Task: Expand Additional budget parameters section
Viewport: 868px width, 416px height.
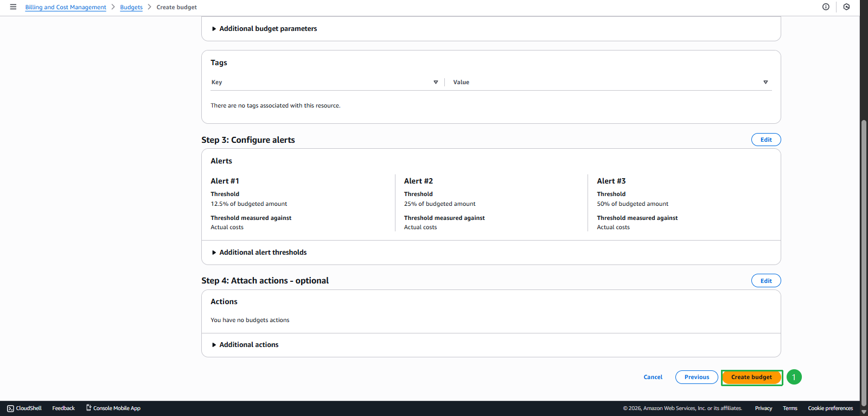Action: (268, 29)
